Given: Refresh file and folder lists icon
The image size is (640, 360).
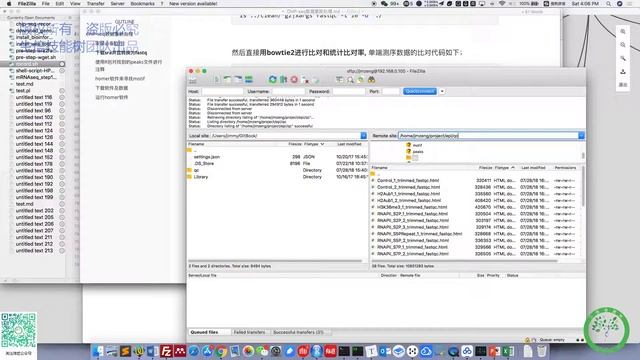Looking at the screenshot, I should pos(272,80).
